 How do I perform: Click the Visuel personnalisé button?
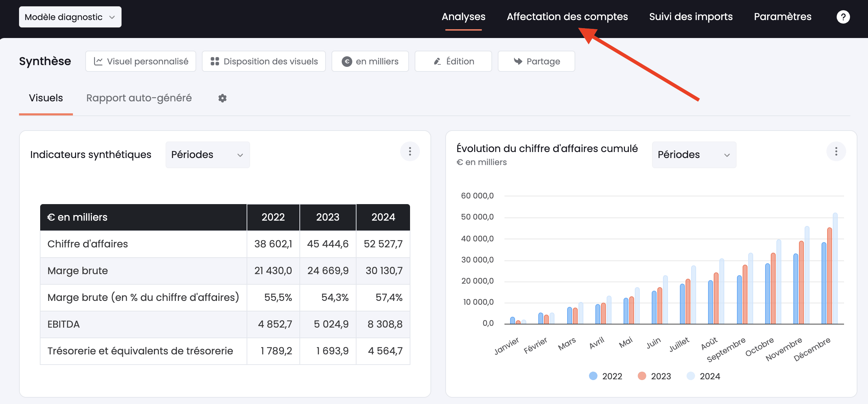[141, 61]
